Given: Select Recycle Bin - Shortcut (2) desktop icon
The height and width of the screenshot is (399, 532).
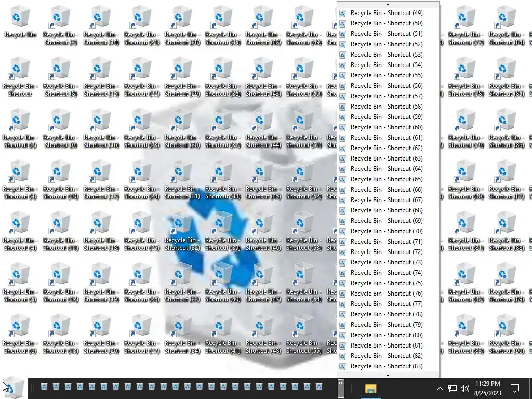Looking at the screenshot, I should click(x=20, y=129).
